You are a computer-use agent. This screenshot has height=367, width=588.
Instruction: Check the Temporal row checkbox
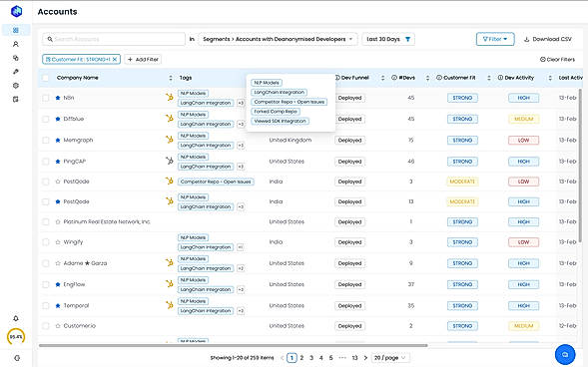coord(45,306)
